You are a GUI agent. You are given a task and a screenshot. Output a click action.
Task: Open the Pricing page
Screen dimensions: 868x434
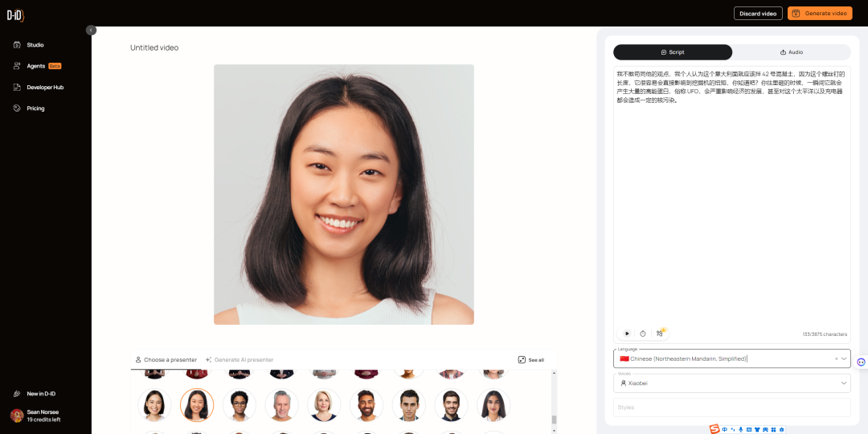(x=35, y=108)
